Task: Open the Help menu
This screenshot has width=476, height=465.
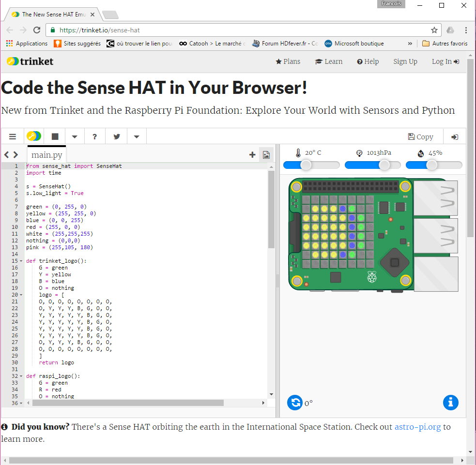Action: pos(368,61)
